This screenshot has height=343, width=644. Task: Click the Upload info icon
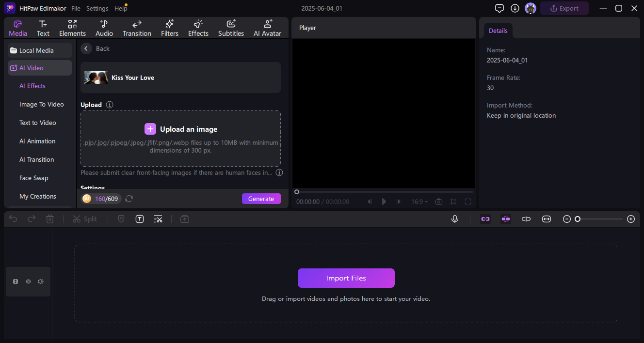[x=110, y=105]
